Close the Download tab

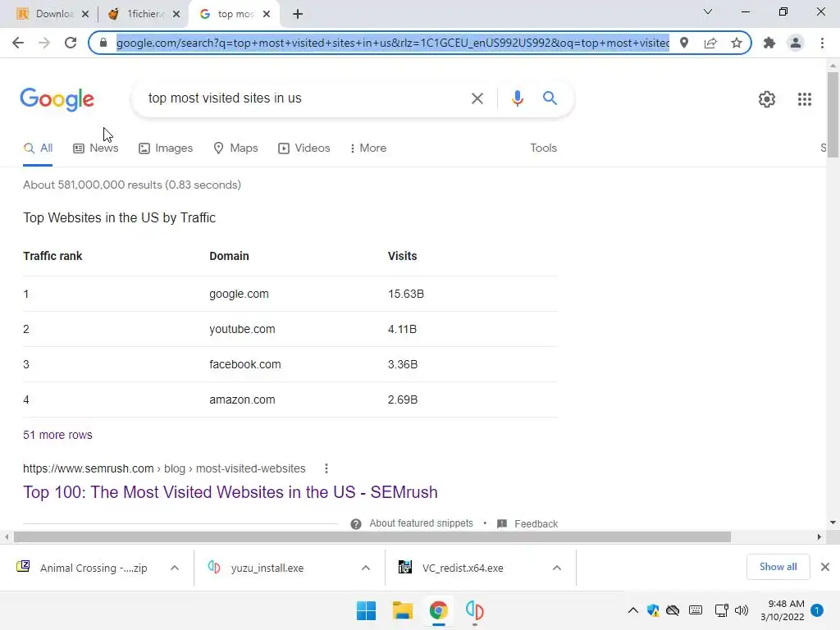pyautogui.click(x=85, y=15)
